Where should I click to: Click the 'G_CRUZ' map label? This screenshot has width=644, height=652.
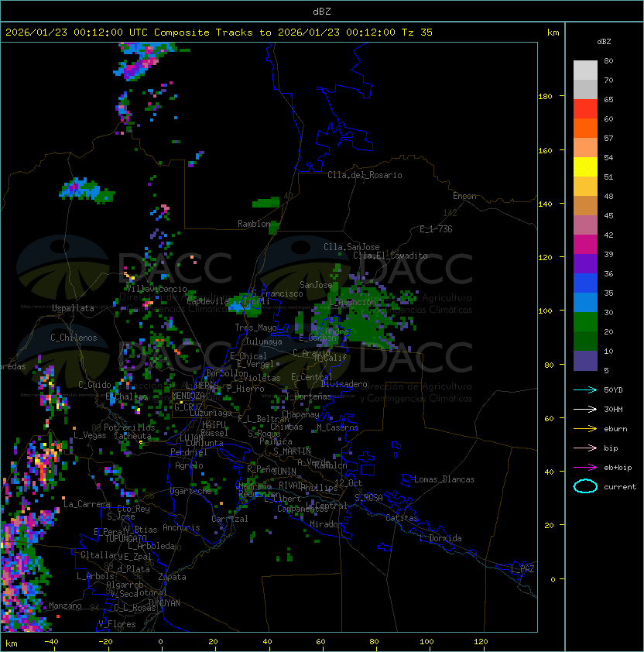point(188,407)
